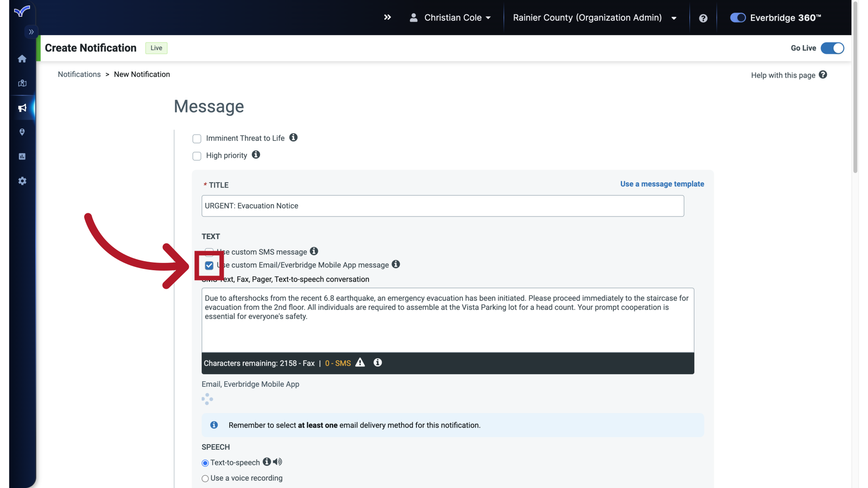Image resolution: width=868 pixels, height=488 pixels.
Task: Select the Notifications megaphone icon in sidebar
Action: (x=22, y=108)
